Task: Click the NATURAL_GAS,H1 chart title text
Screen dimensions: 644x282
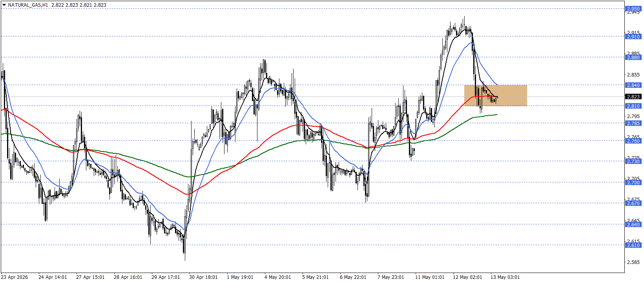Action: tap(28, 5)
